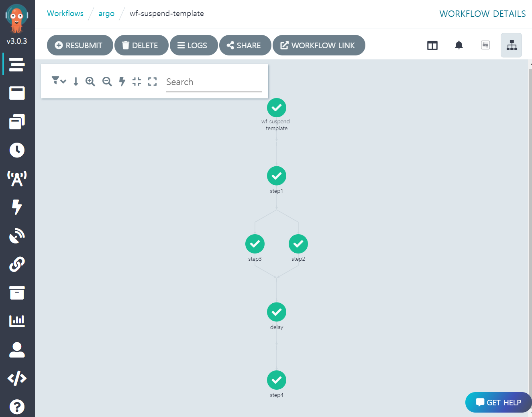The height and width of the screenshot is (417, 532).
Task: Open WORKFLOW LINK button
Action: point(319,45)
